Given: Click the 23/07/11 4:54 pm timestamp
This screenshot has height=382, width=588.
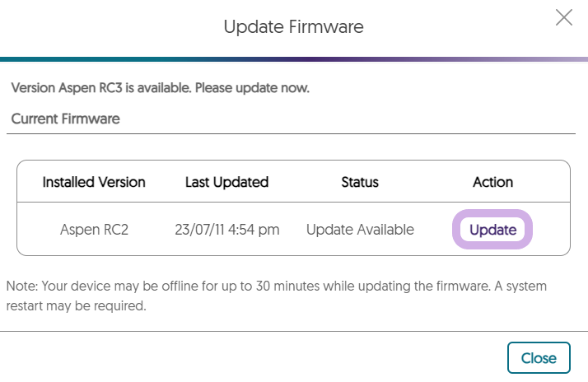Looking at the screenshot, I should coord(226,230).
